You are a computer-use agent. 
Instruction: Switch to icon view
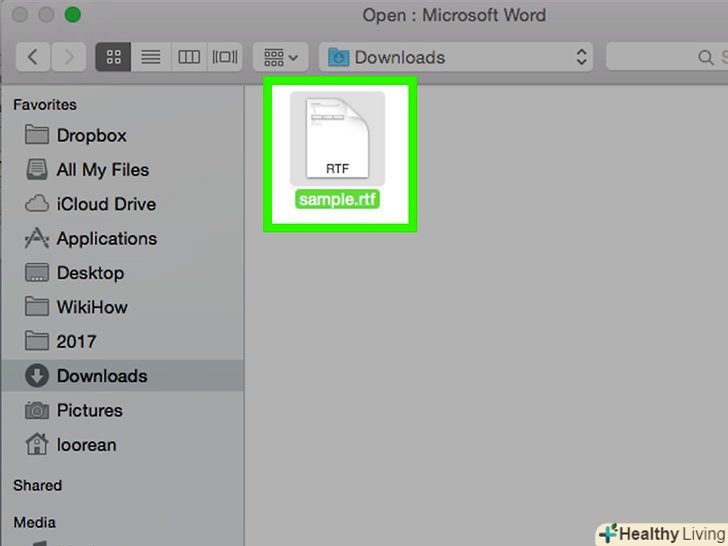click(113, 57)
